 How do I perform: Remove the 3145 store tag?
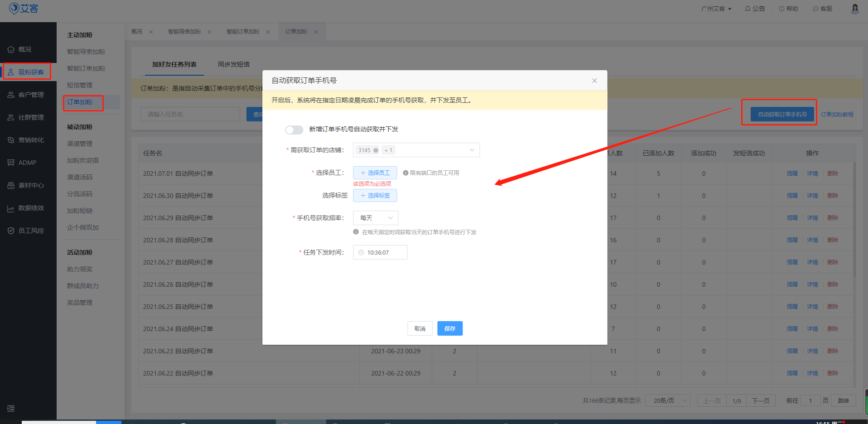pos(376,150)
